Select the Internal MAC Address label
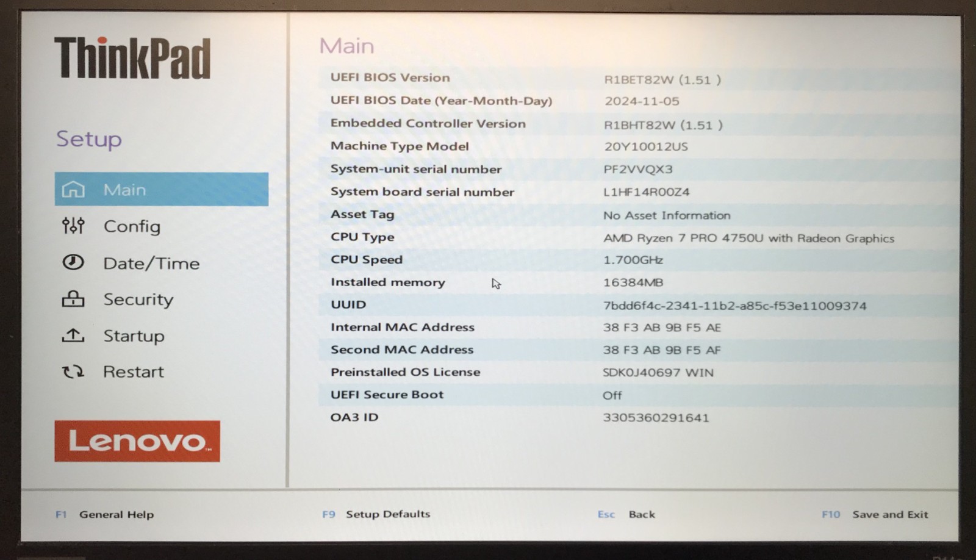 pyautogui.click(x=403, y=327)
